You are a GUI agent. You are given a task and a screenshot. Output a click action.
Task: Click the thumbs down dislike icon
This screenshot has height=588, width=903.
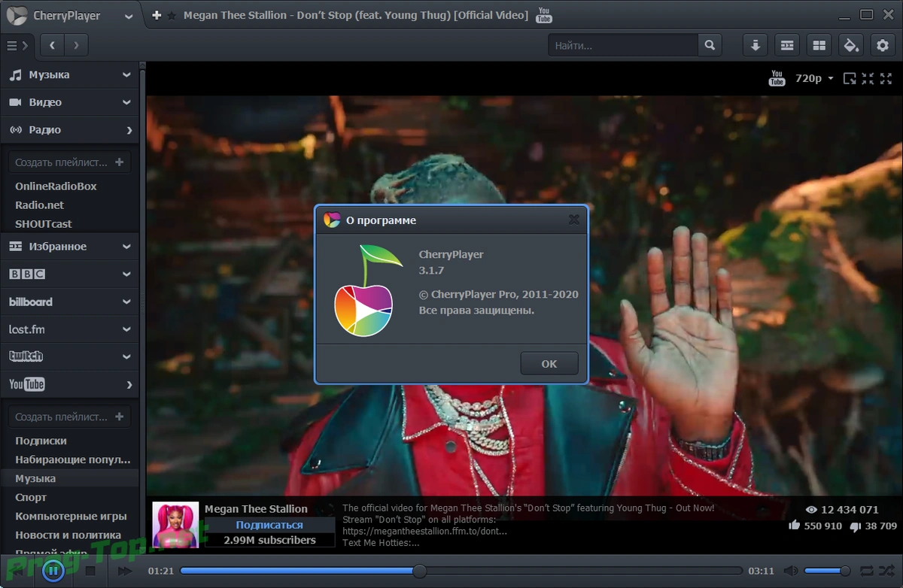pyautogui.click(x=856, y=526)
